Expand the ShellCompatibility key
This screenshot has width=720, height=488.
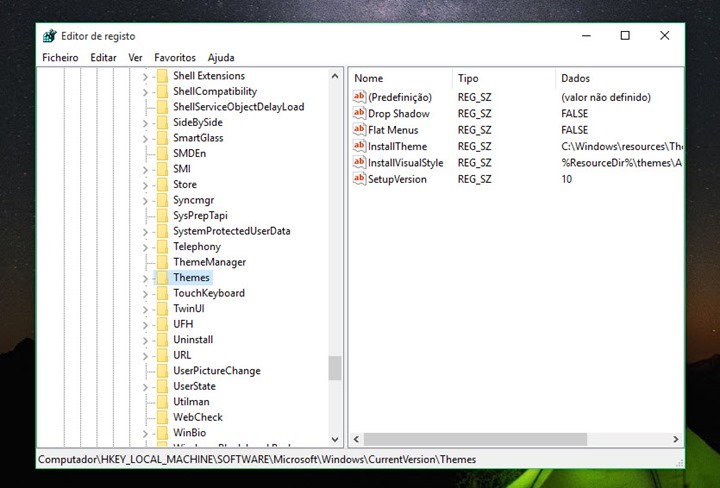(x=145, y=92)
